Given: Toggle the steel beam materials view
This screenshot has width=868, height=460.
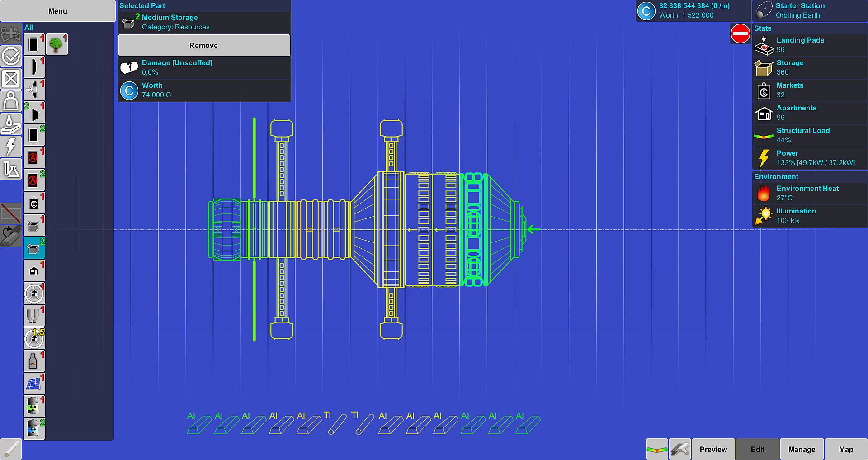Looking at the screenshot, I should [679, 449].
